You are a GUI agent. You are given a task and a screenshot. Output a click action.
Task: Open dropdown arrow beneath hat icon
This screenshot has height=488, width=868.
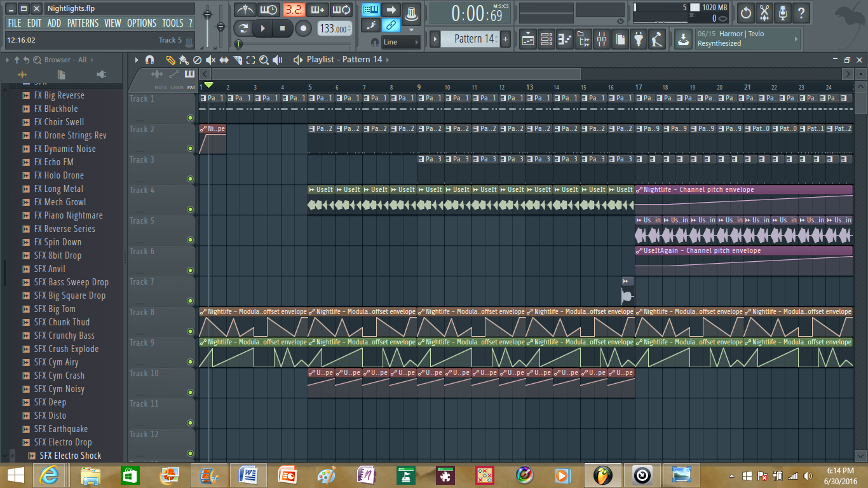pos(412,29)
